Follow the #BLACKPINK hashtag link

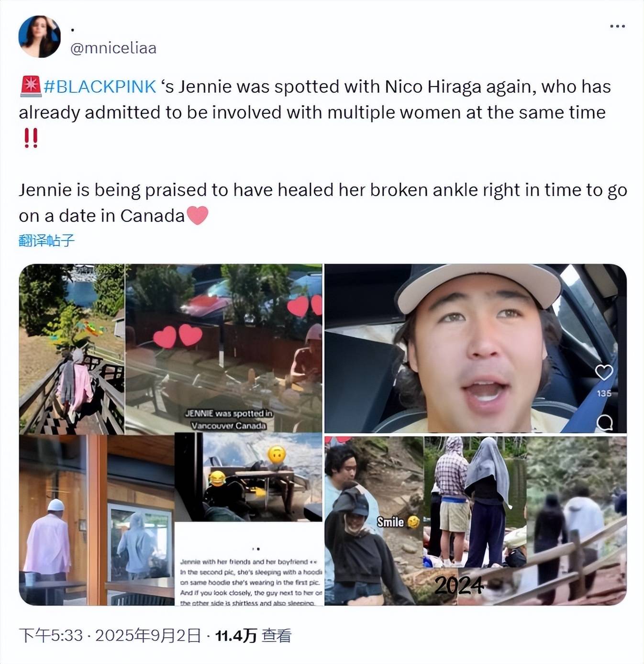pos(100,87)
